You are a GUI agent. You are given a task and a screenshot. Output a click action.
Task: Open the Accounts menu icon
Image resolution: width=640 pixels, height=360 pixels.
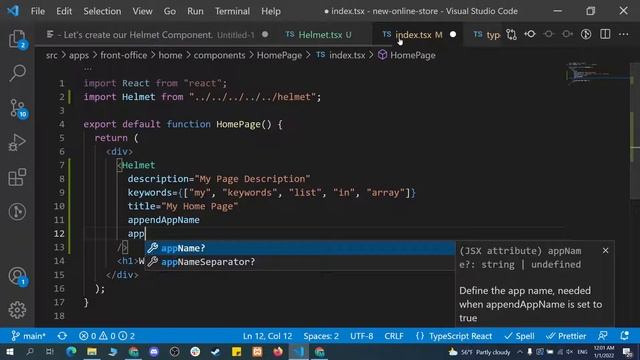(17, 276)
